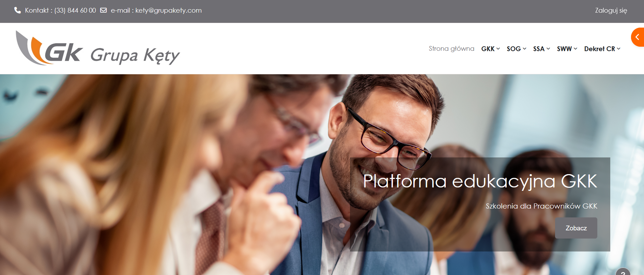Go to Strona główna
The width and height of the screenshot is (644, 275).
click(451, 49)
